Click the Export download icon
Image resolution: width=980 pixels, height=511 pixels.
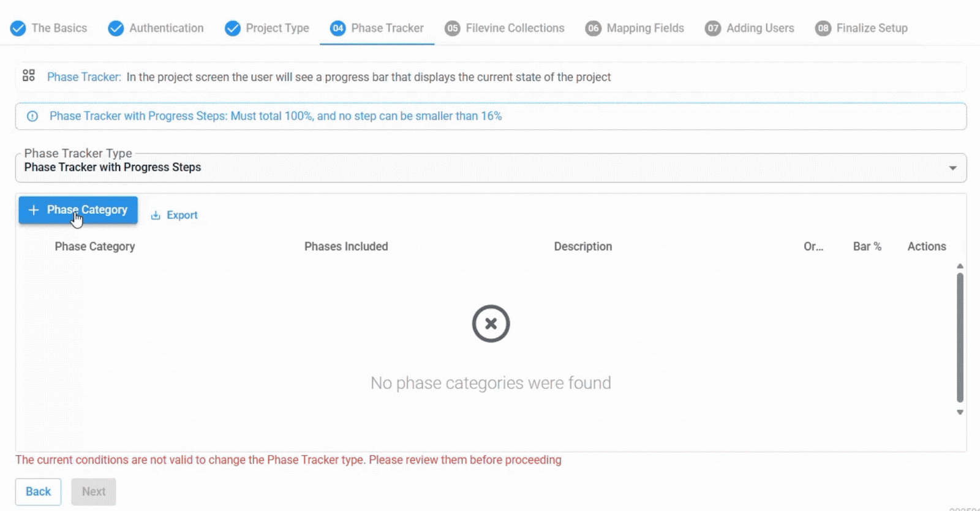pos(156,215)
